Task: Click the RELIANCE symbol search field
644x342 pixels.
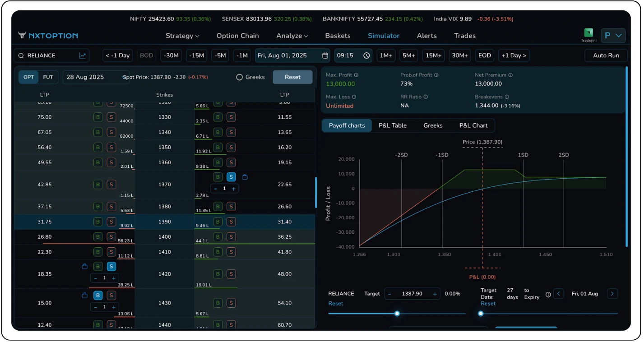Action: pyautogui.click(x=51, y=55)
